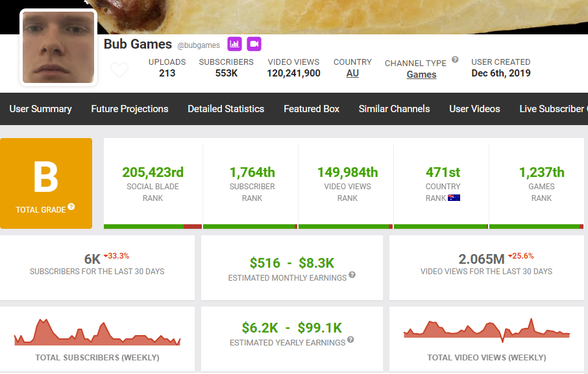Image resolution: width=588 pixels, height=374 pixels.
Task: Follow the Games channel type link
Action: pyautogui.click(x=421, y=75)
